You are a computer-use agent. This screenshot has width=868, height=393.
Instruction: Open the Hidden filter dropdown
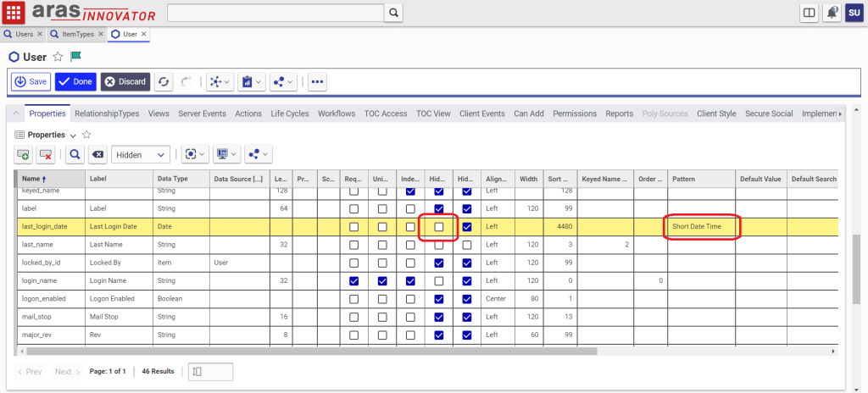[141, 154]
